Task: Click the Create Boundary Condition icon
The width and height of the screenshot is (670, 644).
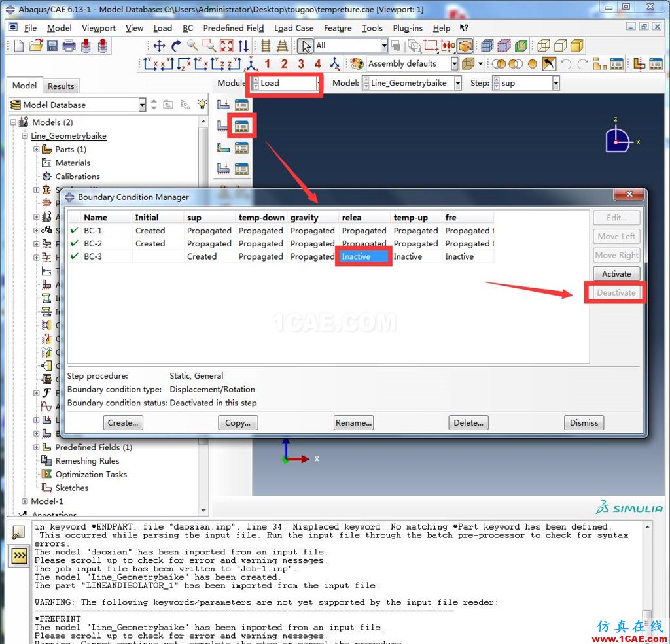Action: point(223,126)
